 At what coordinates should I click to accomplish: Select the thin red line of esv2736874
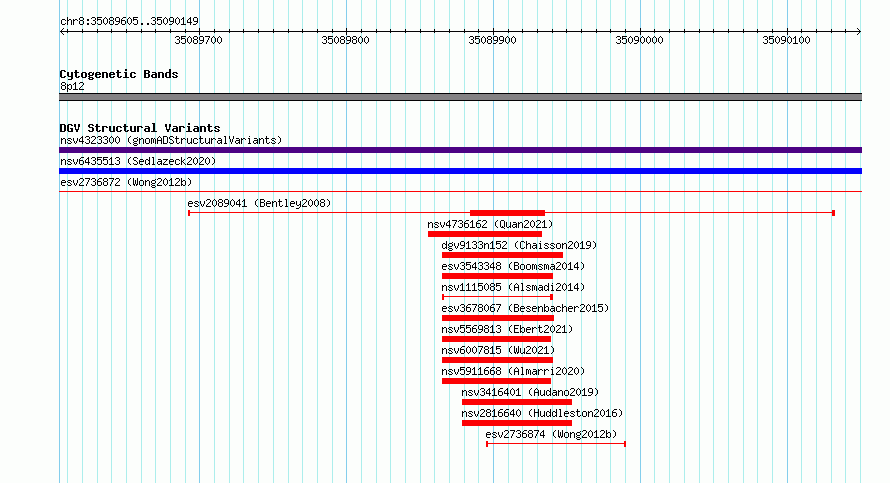tap(556, 444)
